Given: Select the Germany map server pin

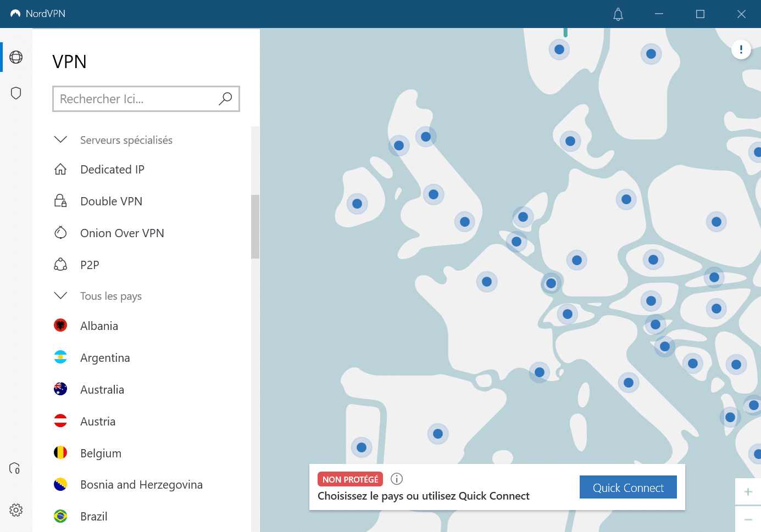Looking at the screenshot, I should [x=577, y=260].
